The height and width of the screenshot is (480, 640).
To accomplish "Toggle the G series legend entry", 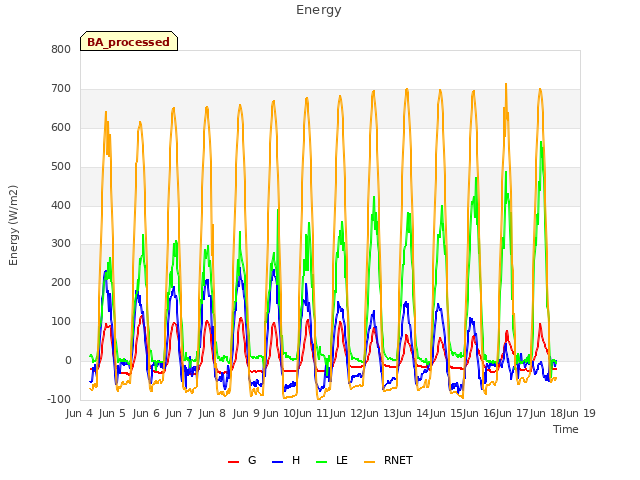I will (242, 460).
